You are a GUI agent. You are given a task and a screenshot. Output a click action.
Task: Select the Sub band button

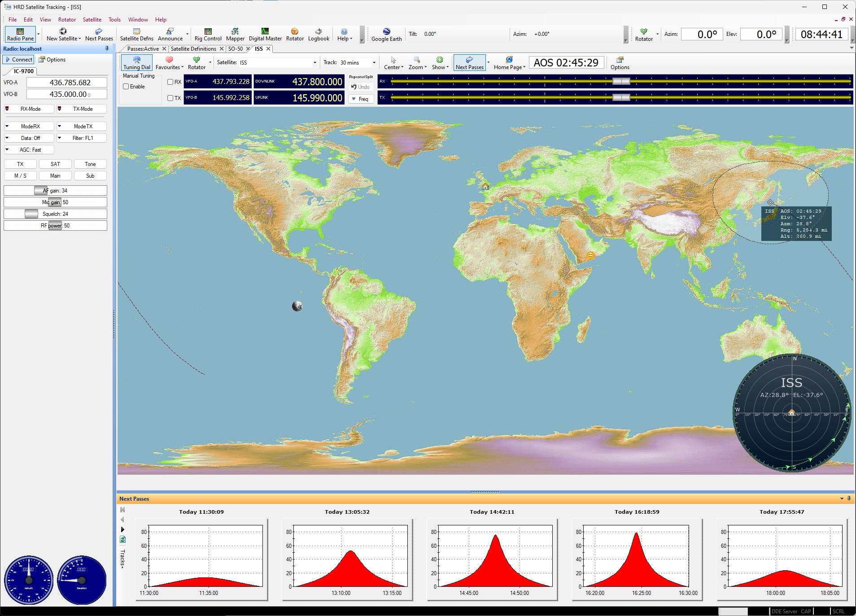(90, 176)
